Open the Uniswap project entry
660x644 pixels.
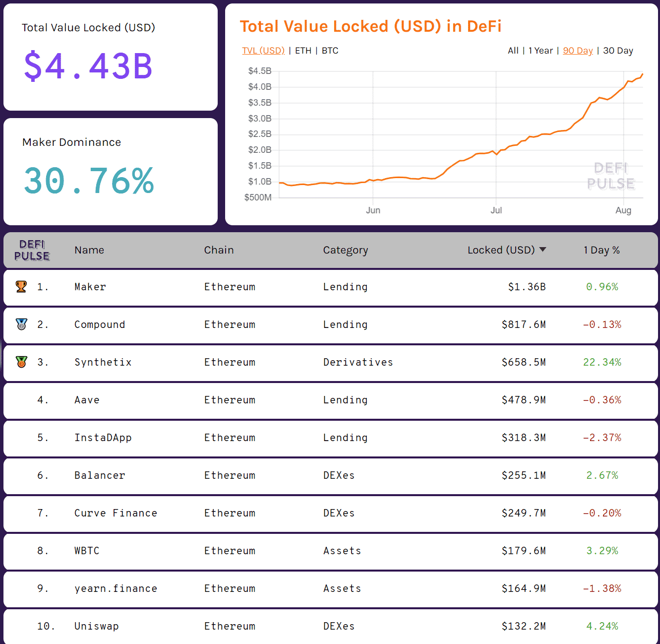point(96,626)
